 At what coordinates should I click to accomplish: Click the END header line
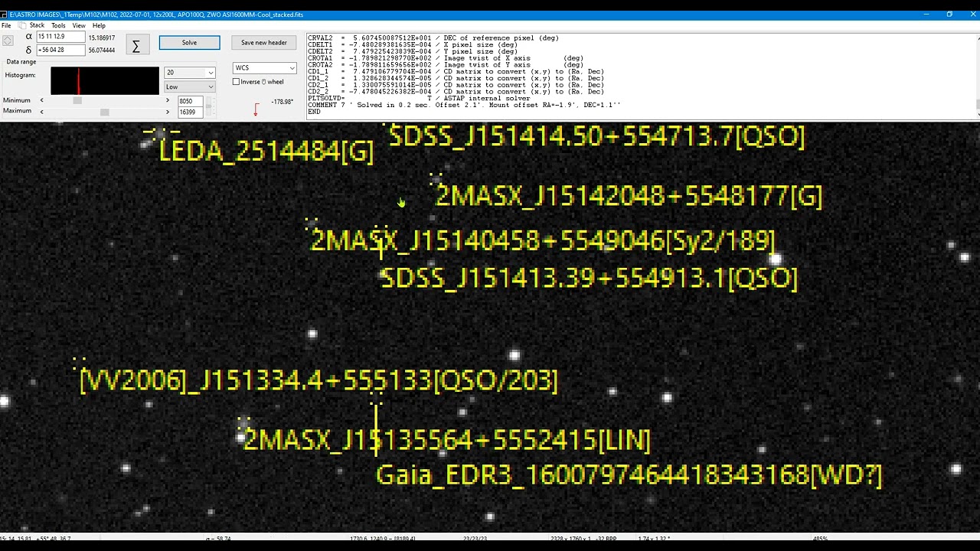(313, 112)
